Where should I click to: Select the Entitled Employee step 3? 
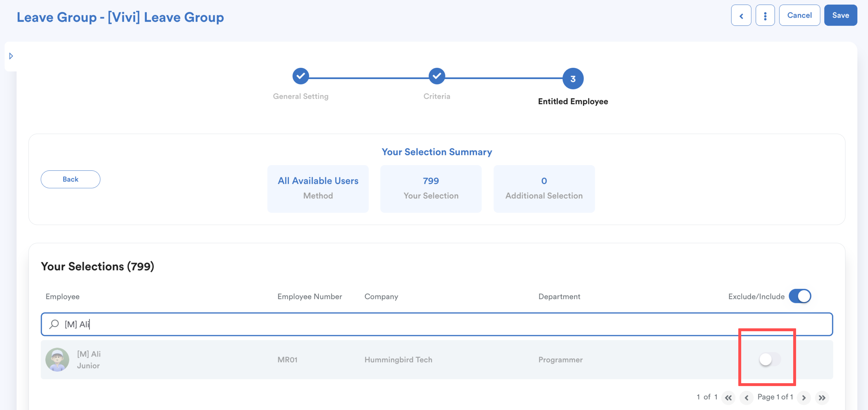pyautogui.click(x=573, y=79)
